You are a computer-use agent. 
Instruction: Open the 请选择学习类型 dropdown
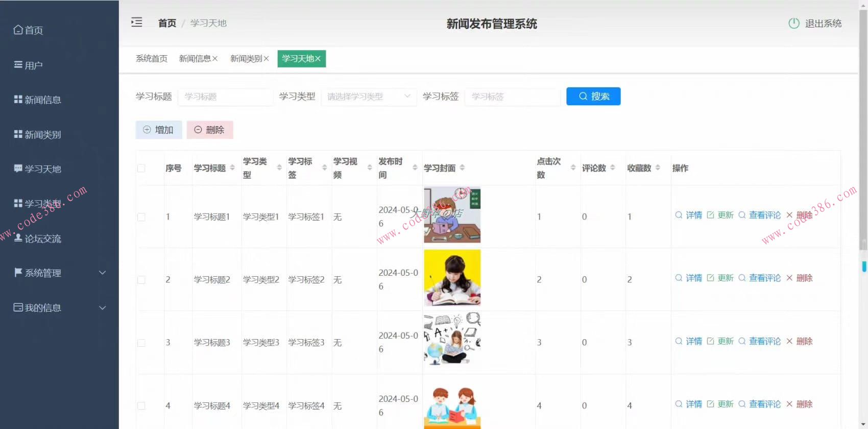[369, 97]
